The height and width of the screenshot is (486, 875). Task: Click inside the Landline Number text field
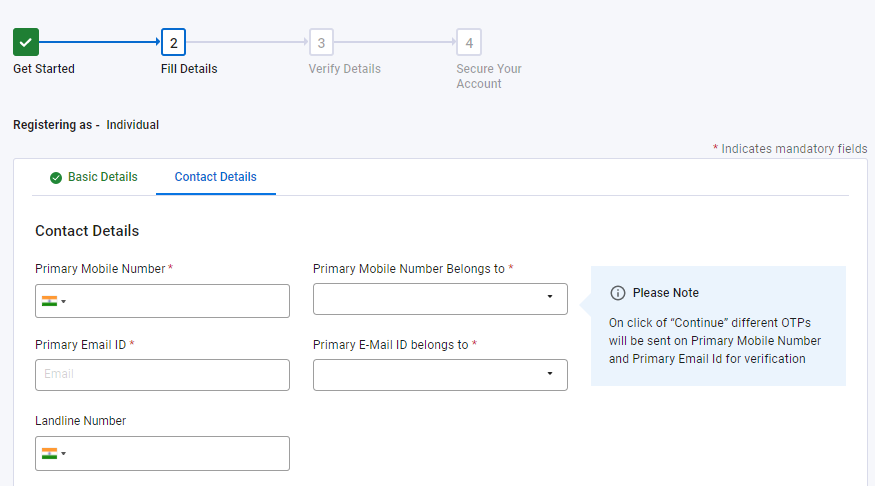tap(178, 453)
